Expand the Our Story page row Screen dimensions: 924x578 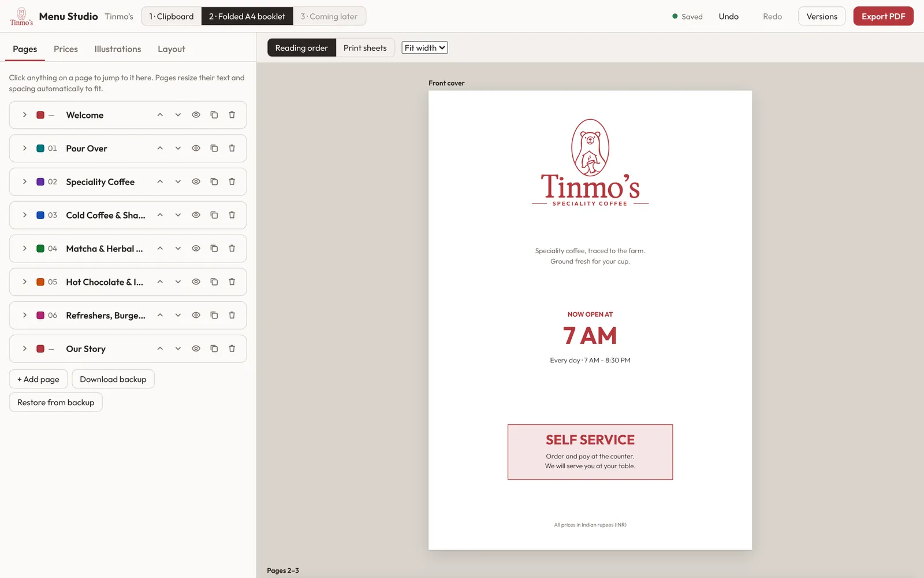[x=24, y=349]
